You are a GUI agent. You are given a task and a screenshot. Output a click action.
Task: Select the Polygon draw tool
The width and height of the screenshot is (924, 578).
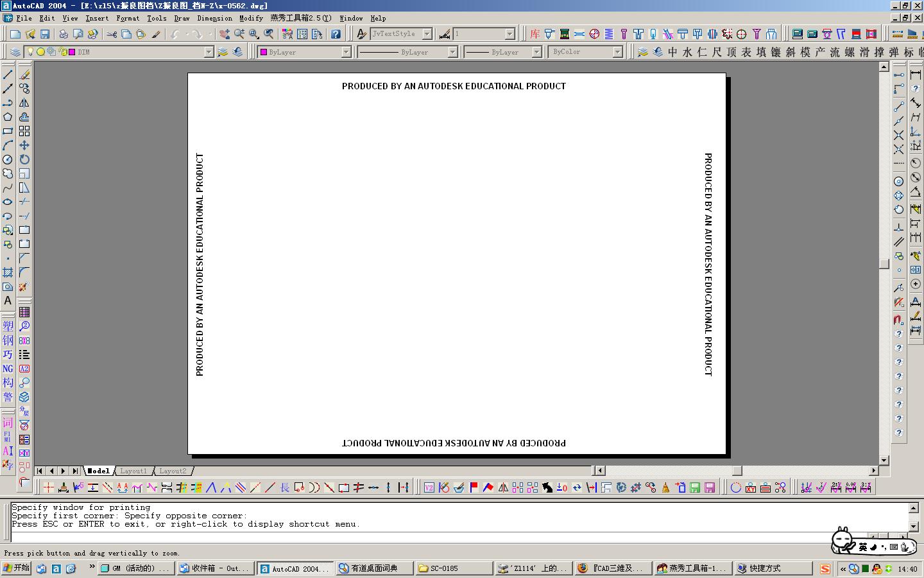coord(8,117)
